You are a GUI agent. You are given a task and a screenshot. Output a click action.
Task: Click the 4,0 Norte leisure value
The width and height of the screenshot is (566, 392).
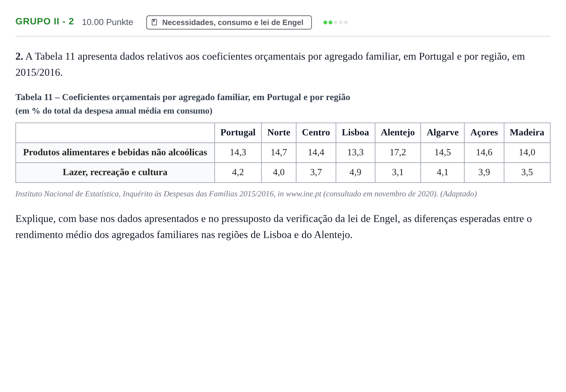(x=279, y=172)
